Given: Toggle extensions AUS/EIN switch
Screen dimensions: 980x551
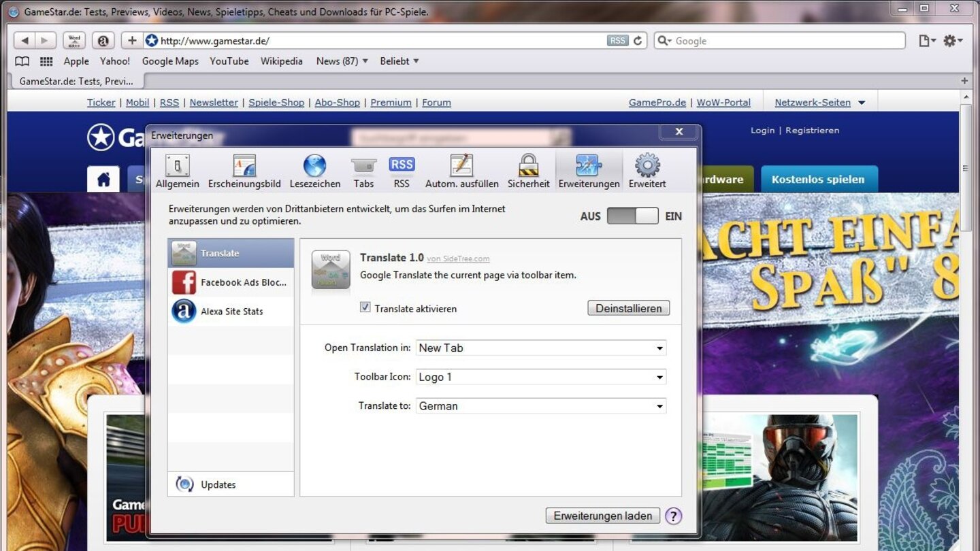Looking at the screenshot, I should click(632, 216).
